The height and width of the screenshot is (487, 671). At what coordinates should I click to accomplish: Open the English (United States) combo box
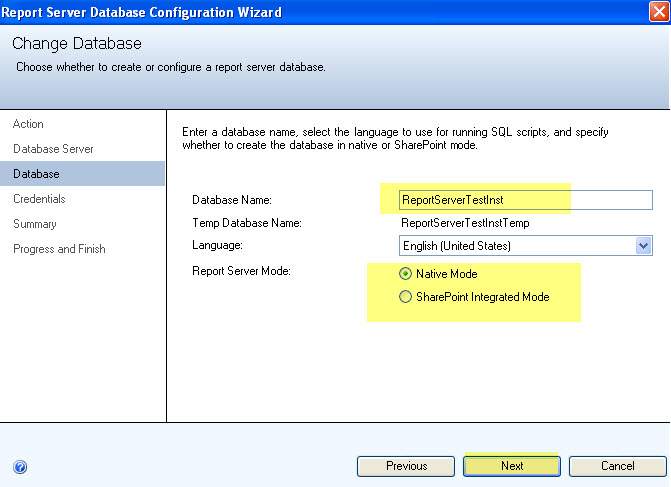[x=526, y=246]
